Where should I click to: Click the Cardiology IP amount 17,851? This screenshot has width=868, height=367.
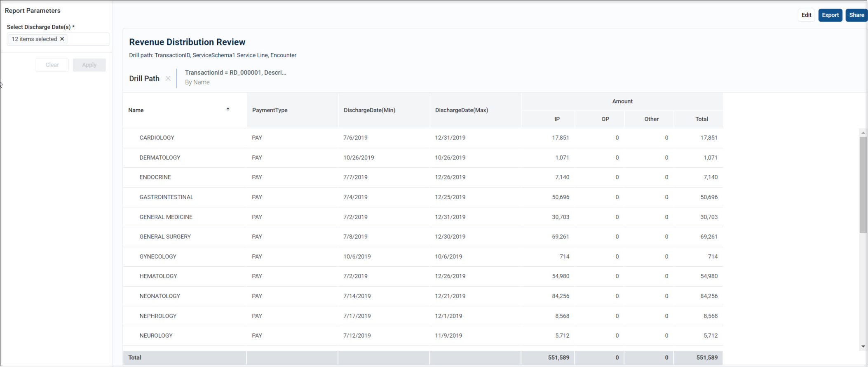click(x=561, y=138)
